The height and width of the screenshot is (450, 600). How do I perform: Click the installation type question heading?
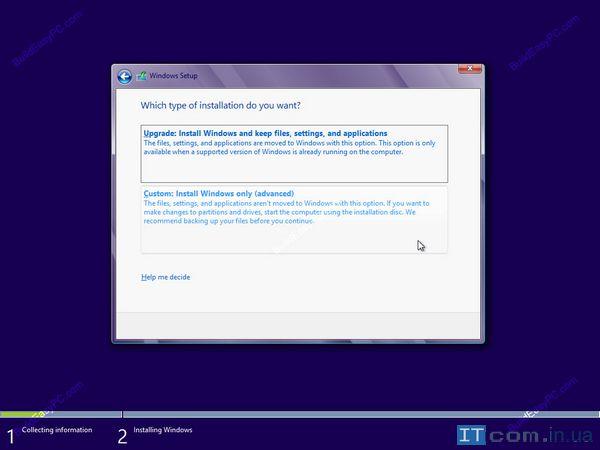click(221, 105)
